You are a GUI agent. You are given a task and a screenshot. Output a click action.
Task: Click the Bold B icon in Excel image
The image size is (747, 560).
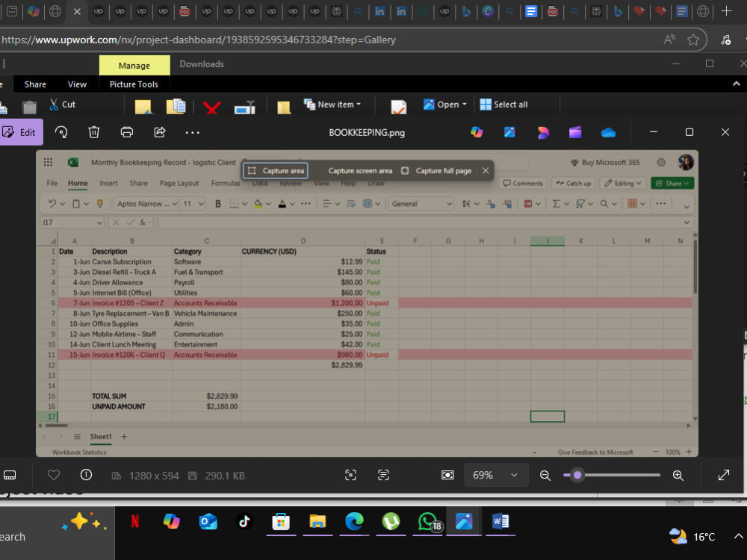pyautogui.click(x=218, y=204)
